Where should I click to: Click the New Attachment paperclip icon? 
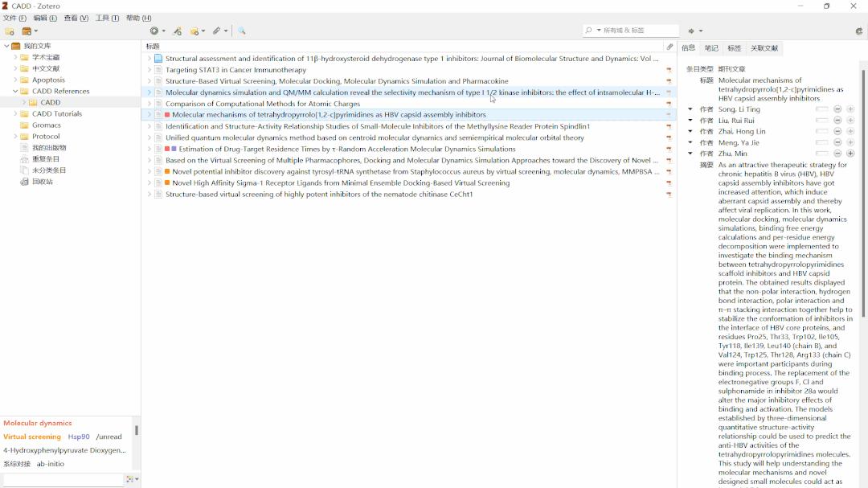[217, 31]
